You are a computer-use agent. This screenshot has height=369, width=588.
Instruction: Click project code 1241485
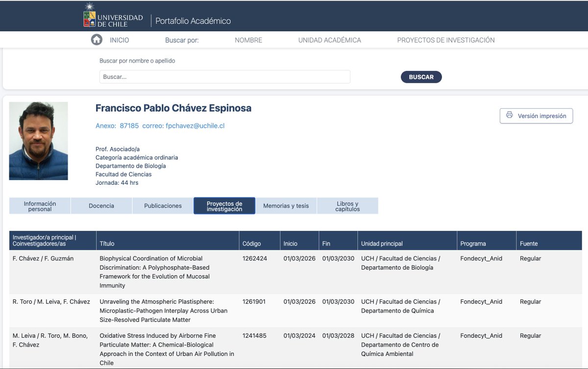click(255, 336)
